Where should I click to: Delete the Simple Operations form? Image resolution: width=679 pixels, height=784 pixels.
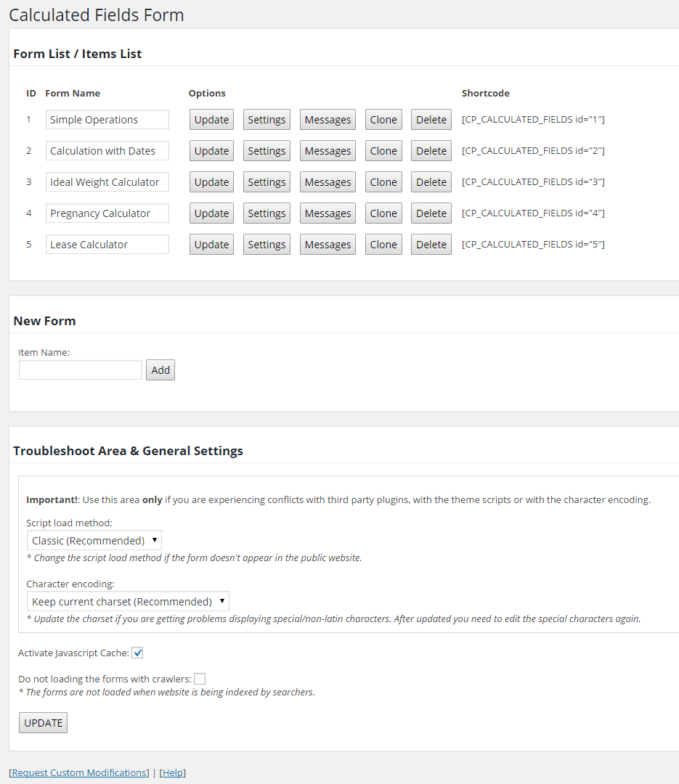(x=431, y=120)
